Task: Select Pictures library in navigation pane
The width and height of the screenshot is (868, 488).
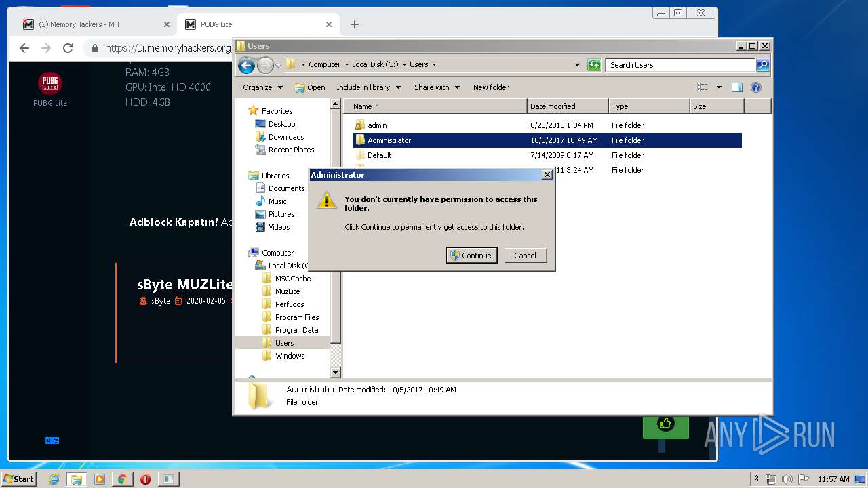Action: click(x=281, y=214)
